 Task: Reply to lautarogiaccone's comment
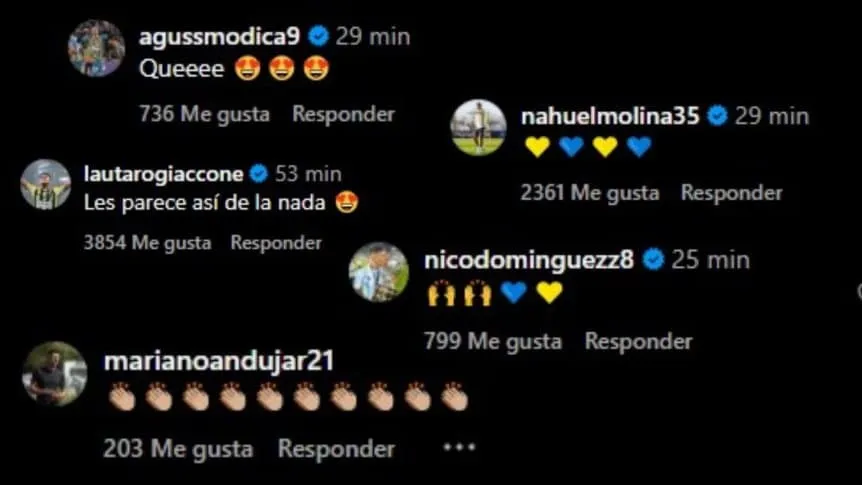pos(276,242)
